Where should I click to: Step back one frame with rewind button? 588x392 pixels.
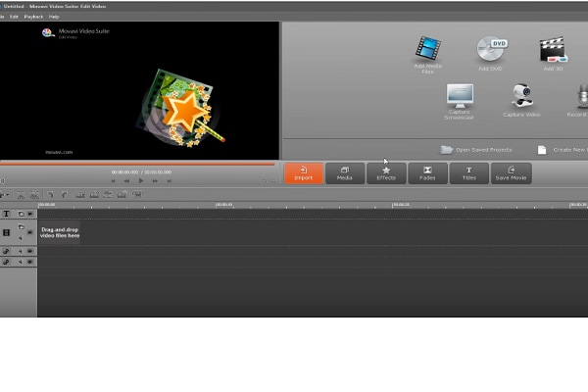126,180
